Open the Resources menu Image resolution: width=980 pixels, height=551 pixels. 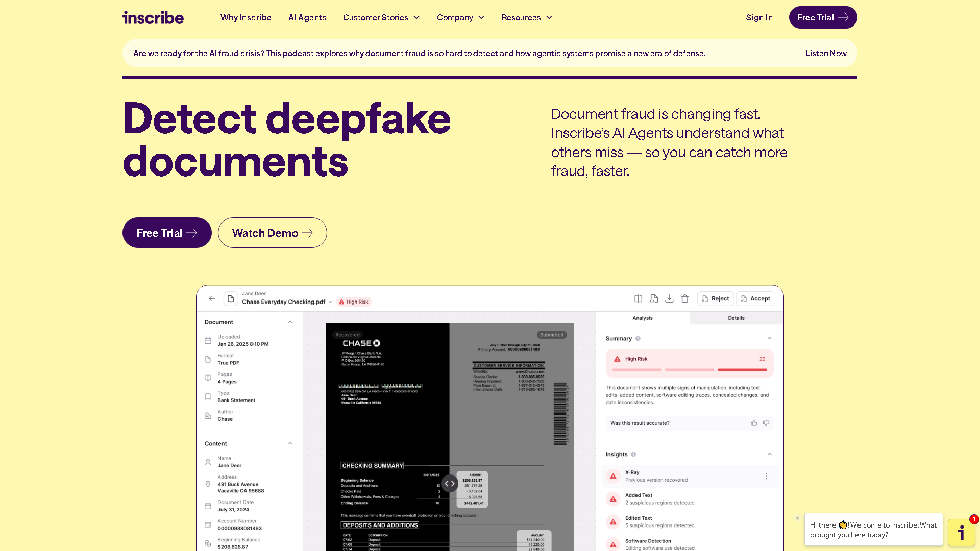click(526, 17)
